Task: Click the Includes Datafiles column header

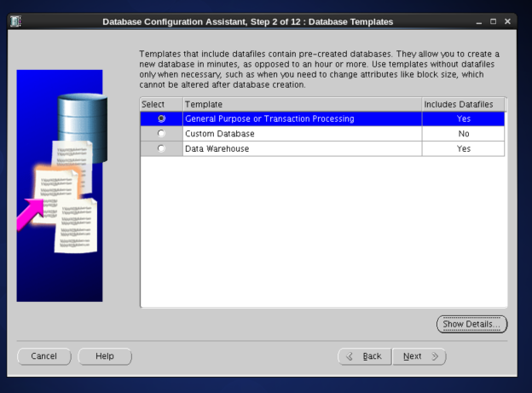Action: click(463, 104)
